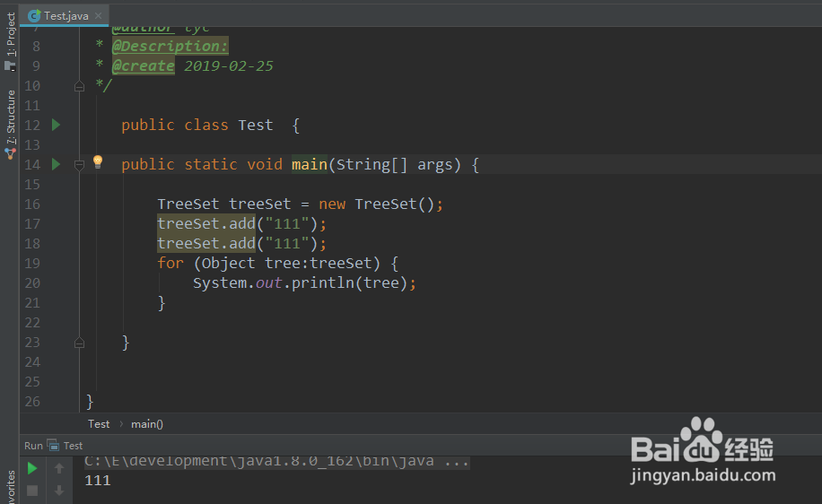Click line number 20 in the gutter
The width and height of the screenshot is (822, 504).
point(32,283)
